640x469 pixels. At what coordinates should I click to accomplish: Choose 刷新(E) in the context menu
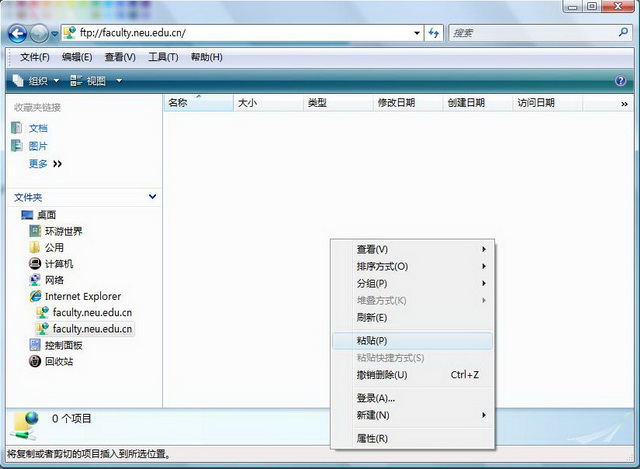click(413, 318)
